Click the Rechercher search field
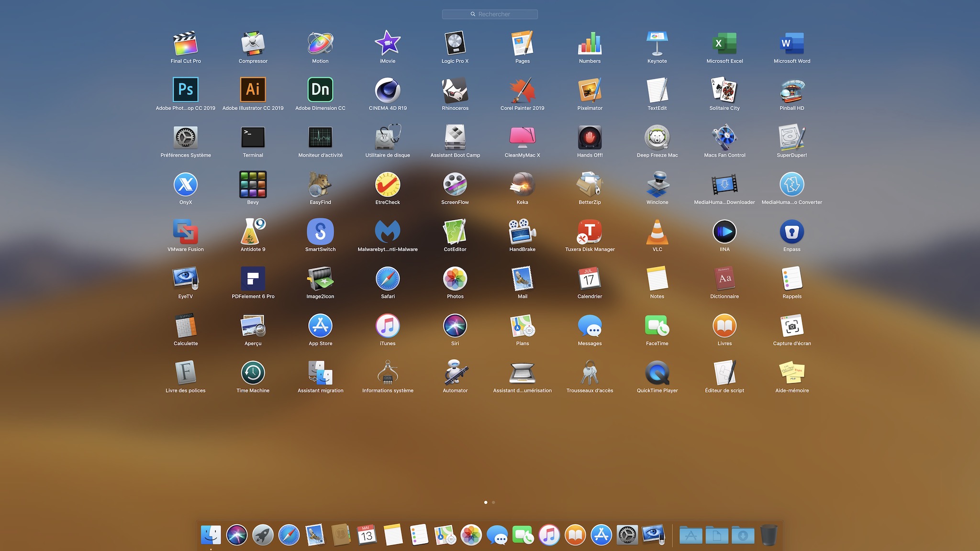 [x=490, y=14]
